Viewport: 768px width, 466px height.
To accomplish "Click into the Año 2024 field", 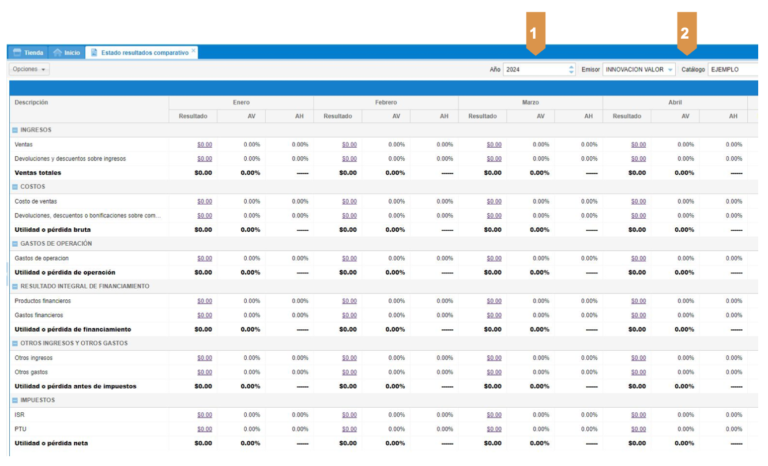I will (535, 69).
